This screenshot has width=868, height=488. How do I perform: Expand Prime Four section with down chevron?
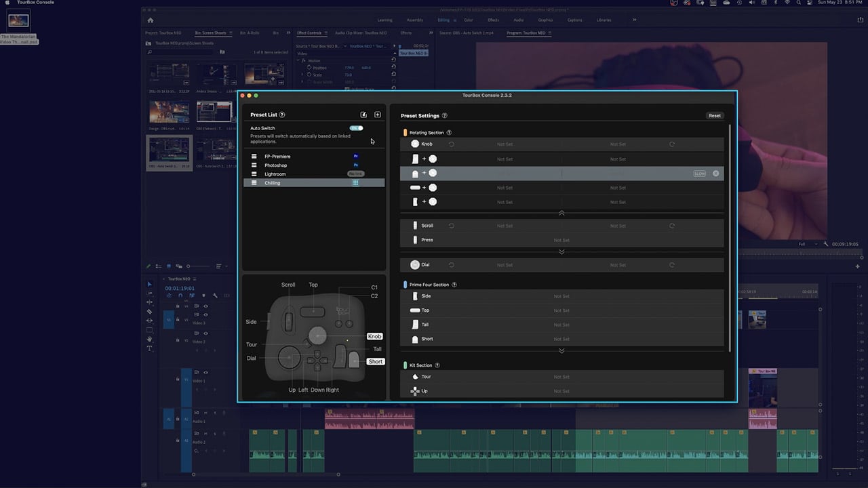point(561,350)
